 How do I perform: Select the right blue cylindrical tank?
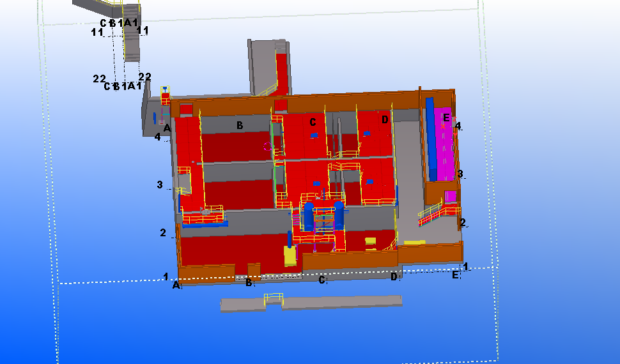tap(339, 215)
